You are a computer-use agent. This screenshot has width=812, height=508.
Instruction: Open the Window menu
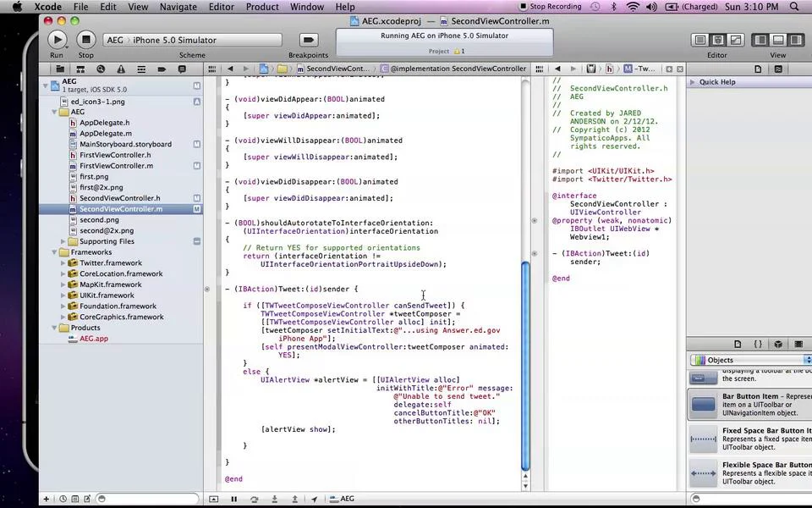point(306,7)
